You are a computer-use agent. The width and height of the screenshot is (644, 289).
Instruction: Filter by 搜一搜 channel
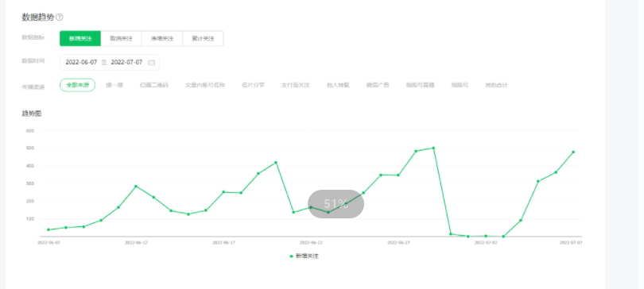tap(114, 85)
